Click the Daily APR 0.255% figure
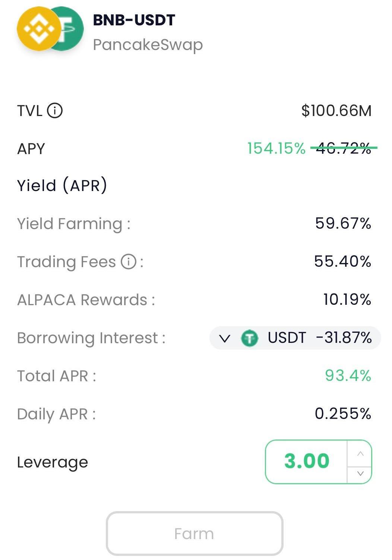Image resolution: width=392 pixels, height=560 pixels. pyautogui.click(x=343, y=414)
